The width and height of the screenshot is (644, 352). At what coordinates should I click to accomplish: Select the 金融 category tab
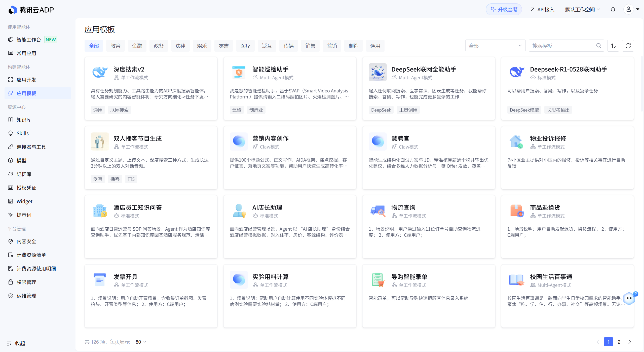[137, 46]
